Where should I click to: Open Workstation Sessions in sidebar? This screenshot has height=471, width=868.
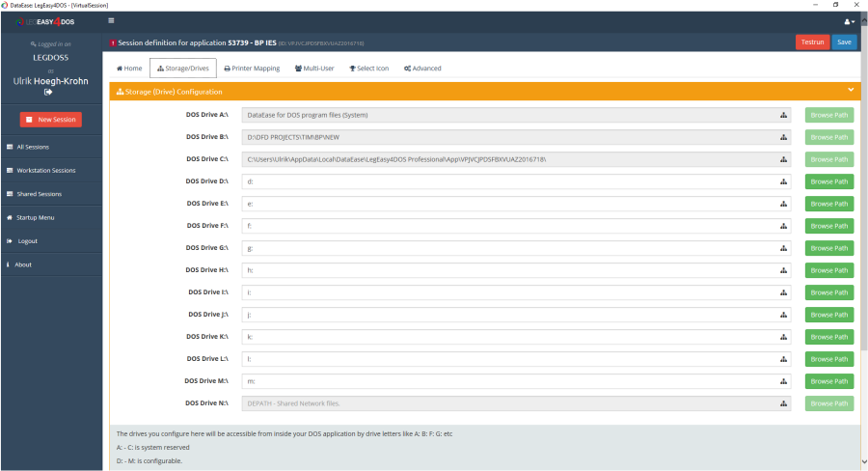pos(51,171)
